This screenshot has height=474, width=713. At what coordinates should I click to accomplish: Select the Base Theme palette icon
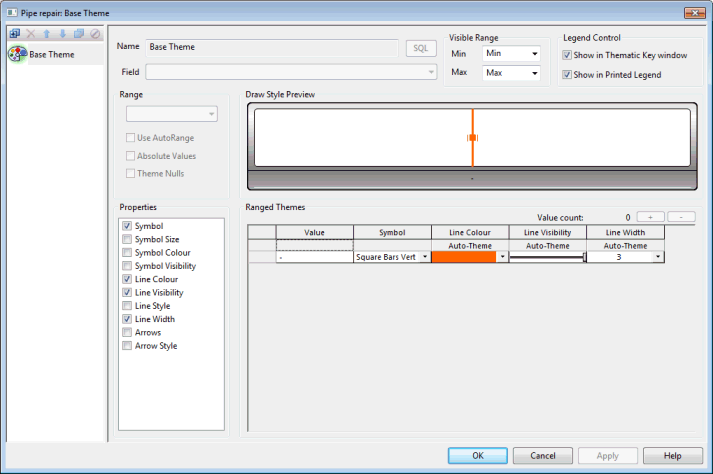18,54
